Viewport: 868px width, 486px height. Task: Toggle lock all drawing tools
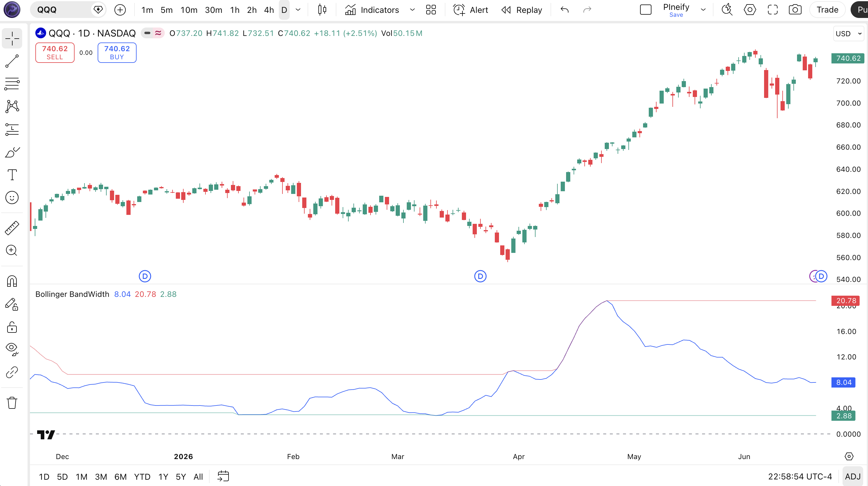tap(12, 327)
